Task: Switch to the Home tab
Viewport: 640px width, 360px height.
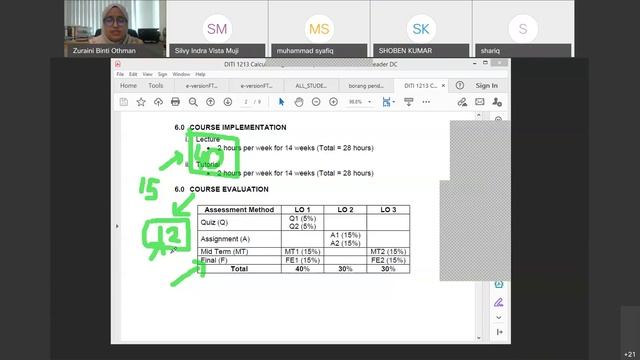Action: pyautogui.click(x=128, y=86)
